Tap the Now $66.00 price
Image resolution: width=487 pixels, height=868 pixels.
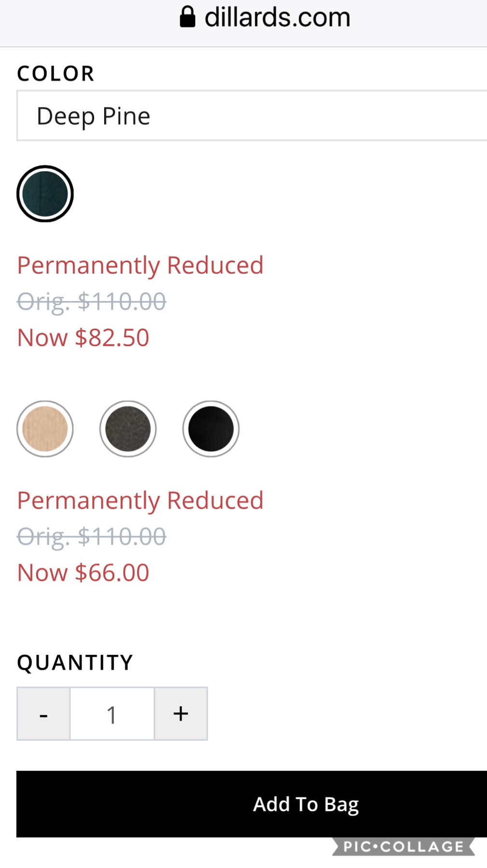coord(83,573)
